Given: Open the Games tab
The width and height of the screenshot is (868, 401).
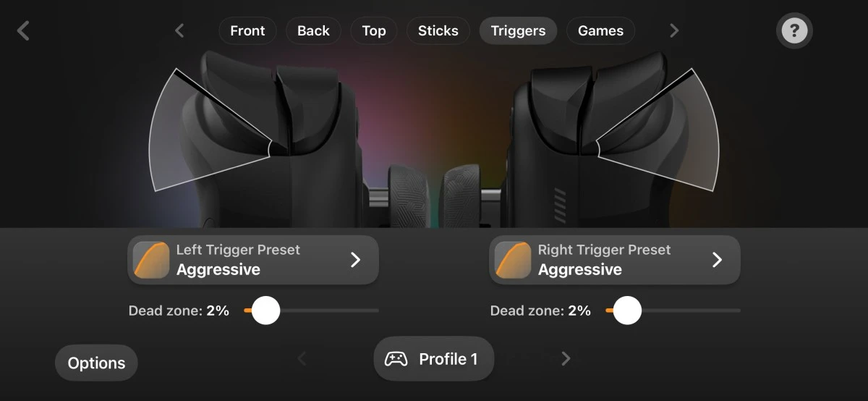Looking at the screenshot, I should 600,30.
